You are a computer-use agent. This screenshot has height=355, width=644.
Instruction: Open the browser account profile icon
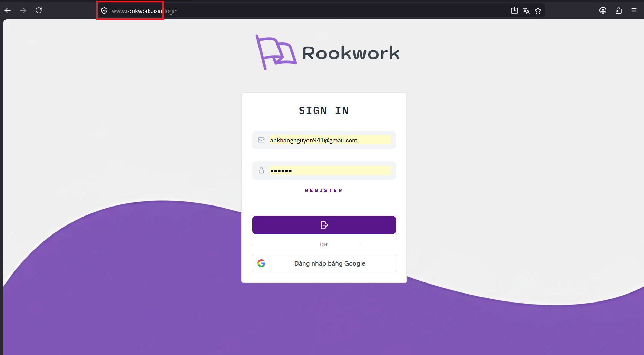coord(603,11)
